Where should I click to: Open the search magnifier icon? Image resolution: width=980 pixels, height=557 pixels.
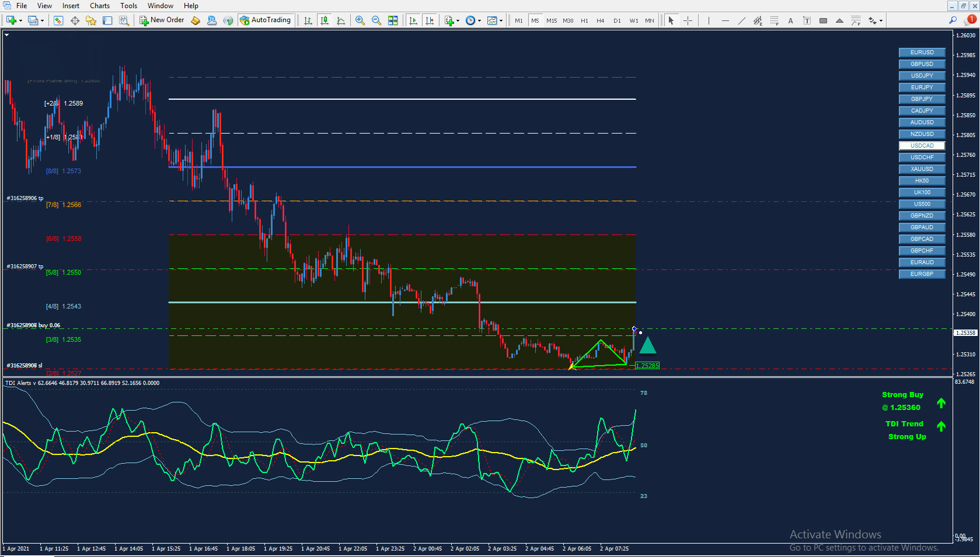click(953, 20)
